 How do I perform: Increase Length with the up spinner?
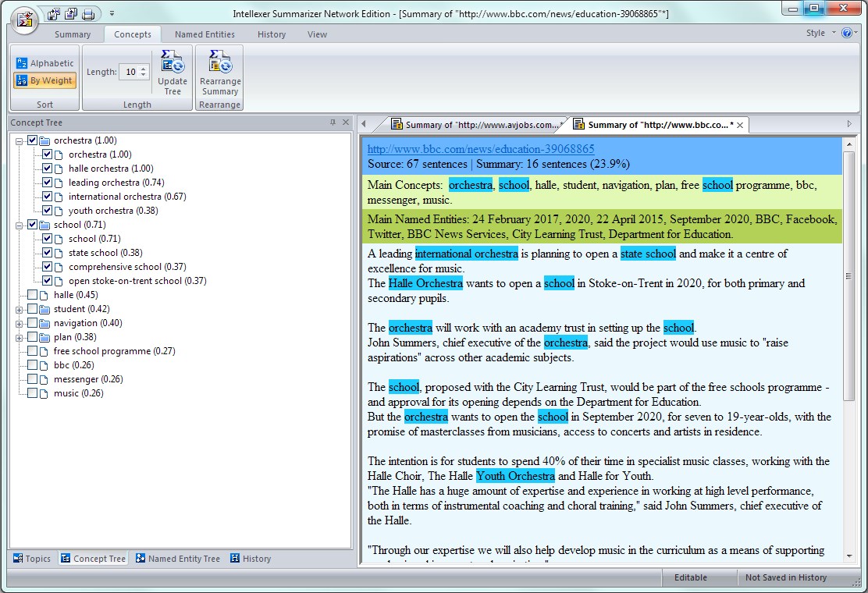point(144,69)
